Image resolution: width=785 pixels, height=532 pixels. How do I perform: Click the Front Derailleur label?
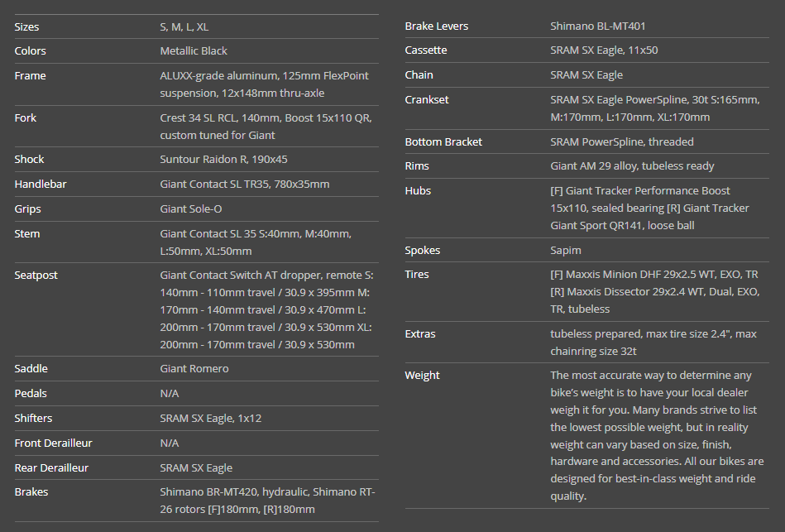(53, 443)
